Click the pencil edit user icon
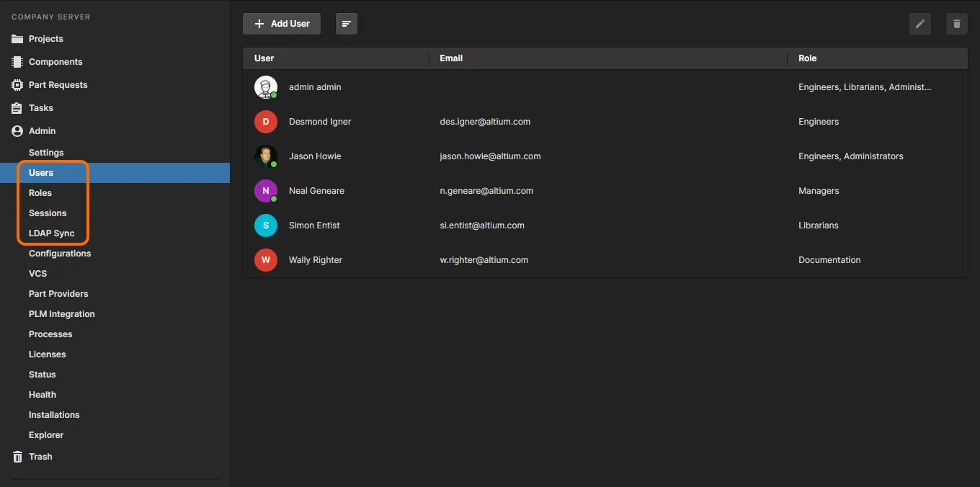The image size is (980, 487). click(x=920, y=24)
